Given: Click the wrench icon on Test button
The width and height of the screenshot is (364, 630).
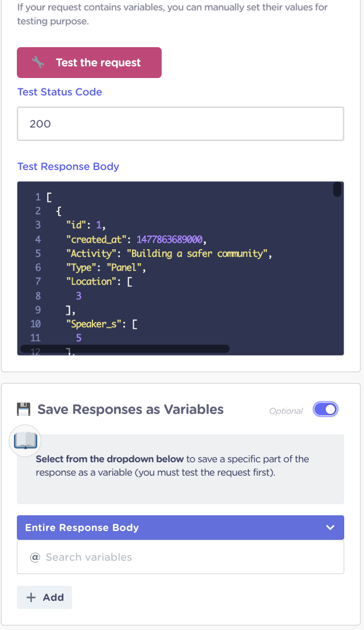Looking at the screenshot, I should click(x=38, y=62).
